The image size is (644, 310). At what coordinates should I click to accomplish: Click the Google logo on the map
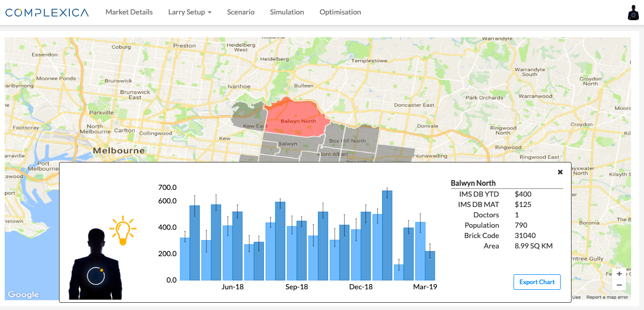(23, 294)
